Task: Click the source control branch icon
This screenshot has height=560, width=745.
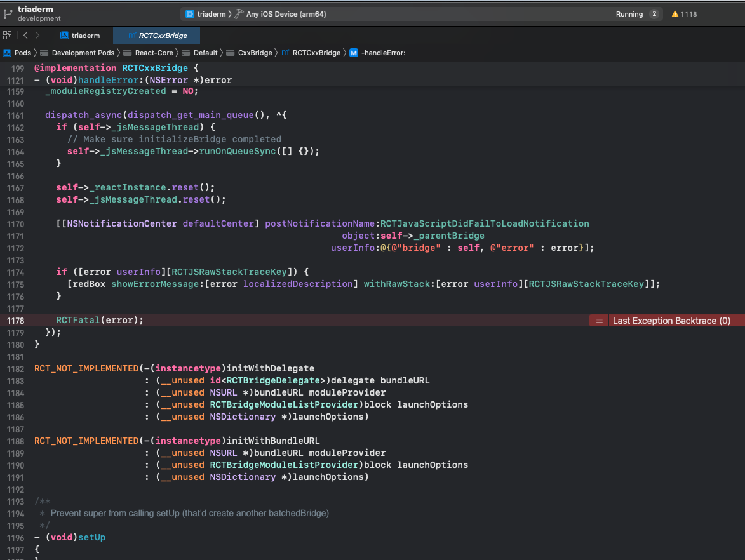Action: (x=8, y=13)
